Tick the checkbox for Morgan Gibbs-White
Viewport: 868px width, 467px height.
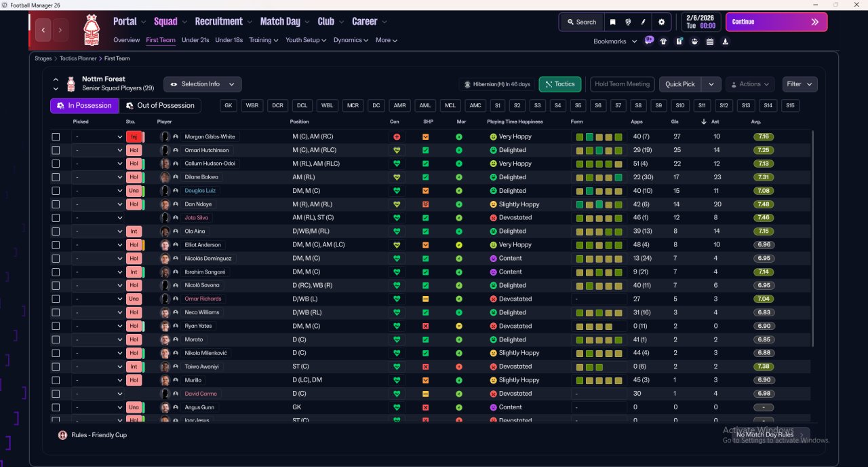click(56, 136)
